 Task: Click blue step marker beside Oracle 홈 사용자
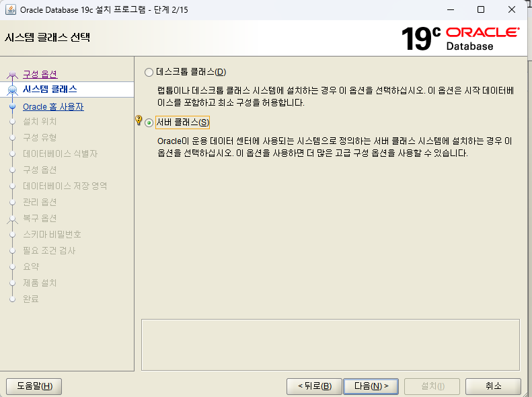click(x=13, y=106)
